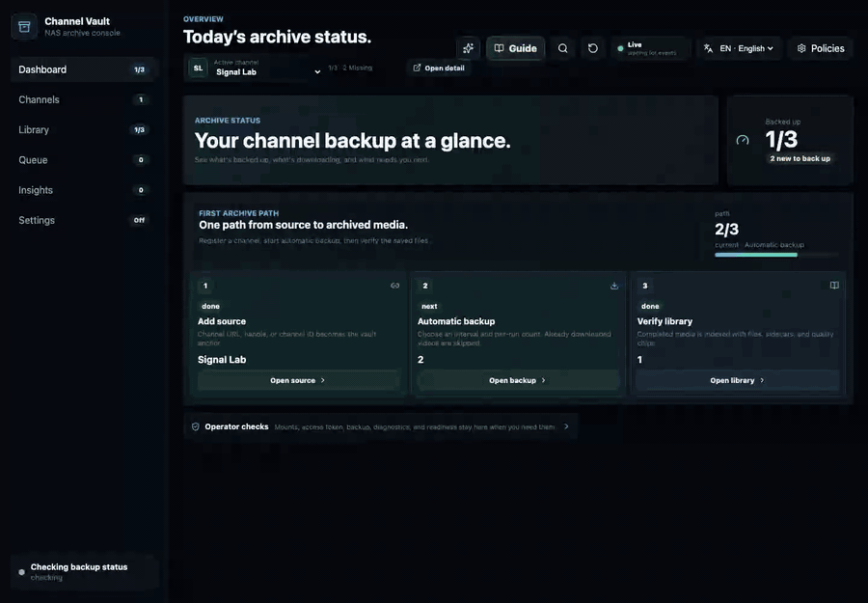Click the chevron after Open source

click(x=323, y=380)
